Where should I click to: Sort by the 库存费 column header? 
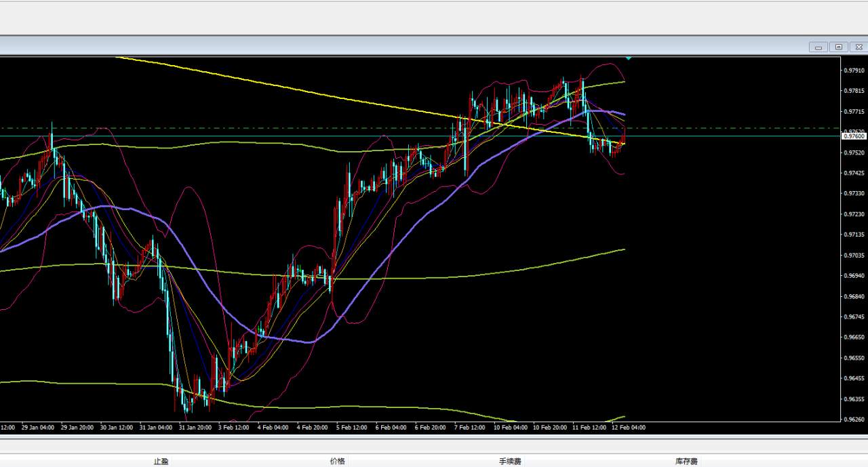click(686, 462)
